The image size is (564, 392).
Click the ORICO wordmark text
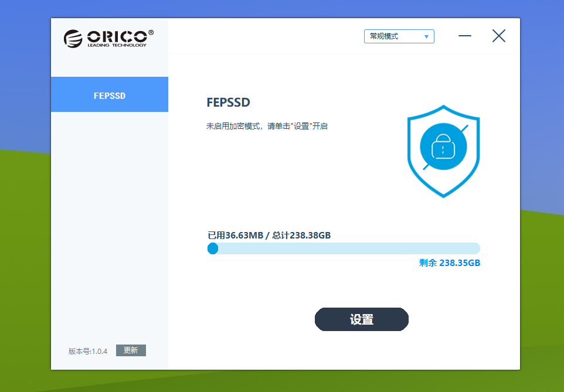click(117, 36)
